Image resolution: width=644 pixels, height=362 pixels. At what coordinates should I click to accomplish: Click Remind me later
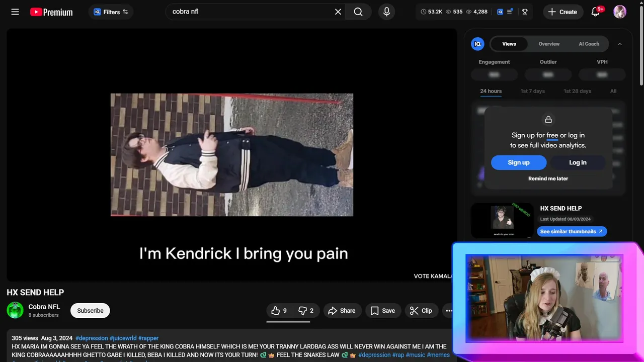click(x=548, y=178)
